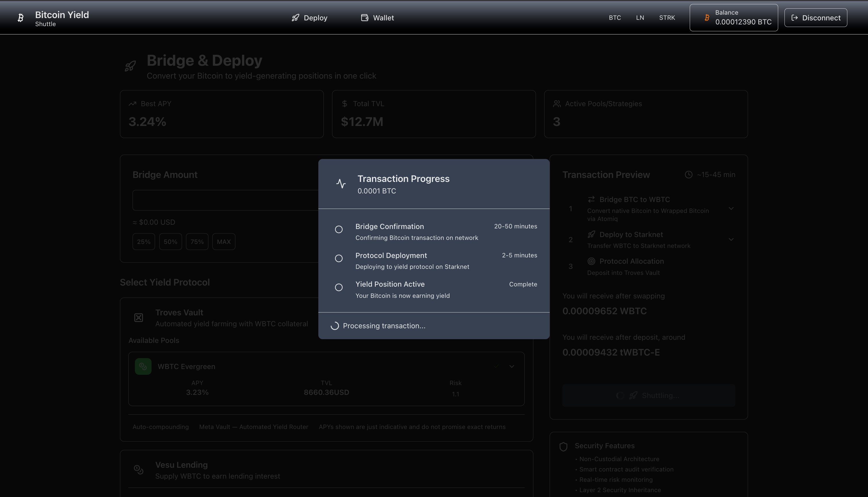
Task: Click the Troves Vault protocol icon
Action: point(139,318)
